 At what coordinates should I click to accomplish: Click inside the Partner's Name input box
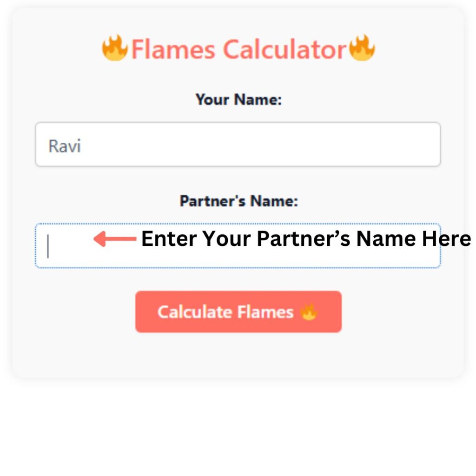238,245
